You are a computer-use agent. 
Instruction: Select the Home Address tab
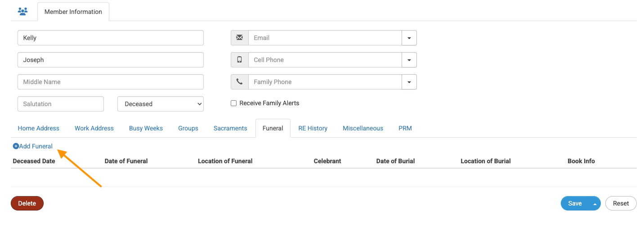pyautogui.click(x=39, y=128)
